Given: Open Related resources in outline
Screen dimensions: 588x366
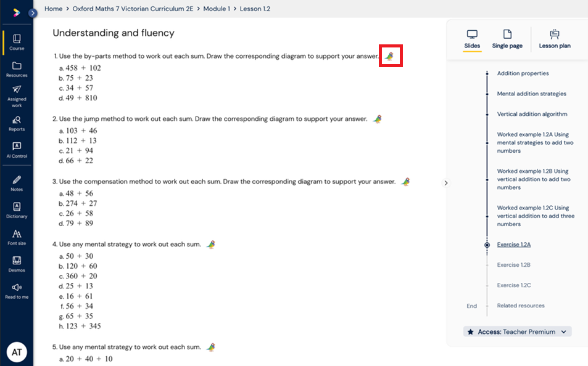Looking at the screenshot, I should 521,306.
